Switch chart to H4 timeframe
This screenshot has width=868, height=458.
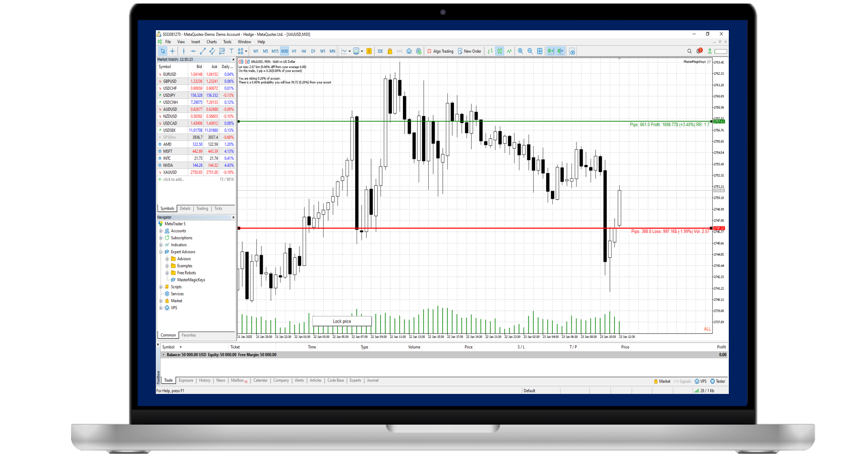point(304,51)
